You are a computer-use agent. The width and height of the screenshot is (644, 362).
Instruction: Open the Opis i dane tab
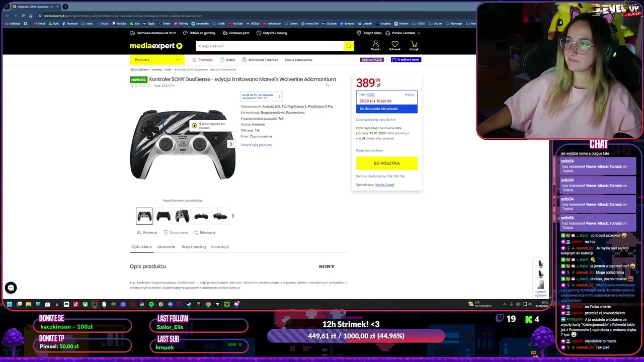(141, 247)
